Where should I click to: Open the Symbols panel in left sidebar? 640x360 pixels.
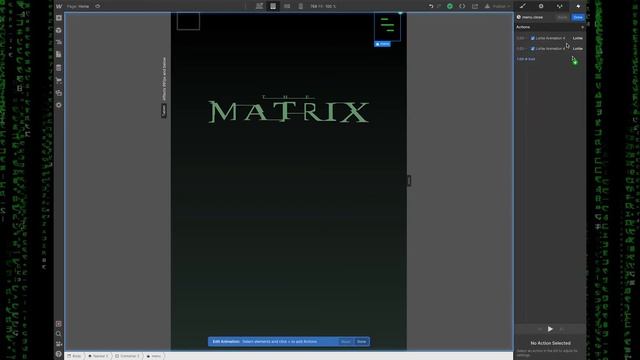pyautogui.click(x=59, y=30)
